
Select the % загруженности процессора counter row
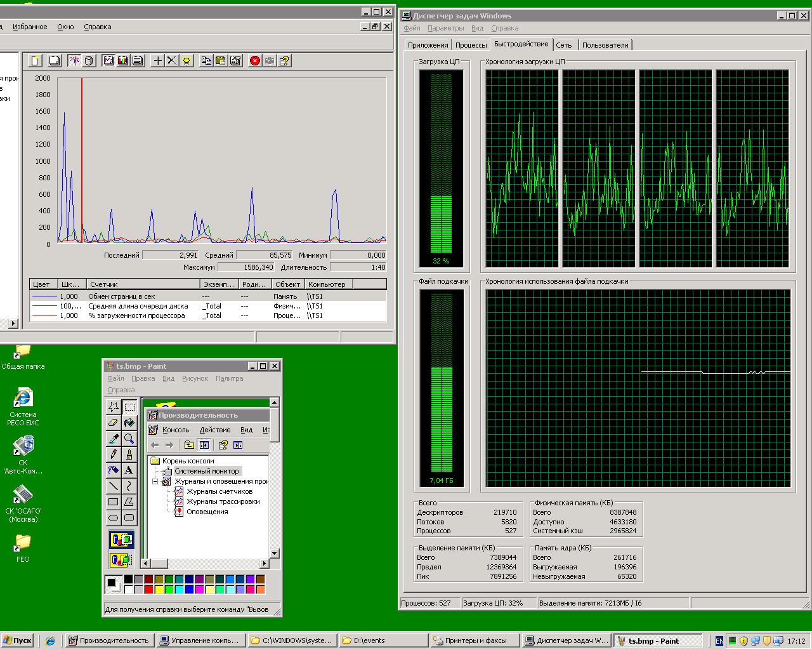tap(208, 315)
